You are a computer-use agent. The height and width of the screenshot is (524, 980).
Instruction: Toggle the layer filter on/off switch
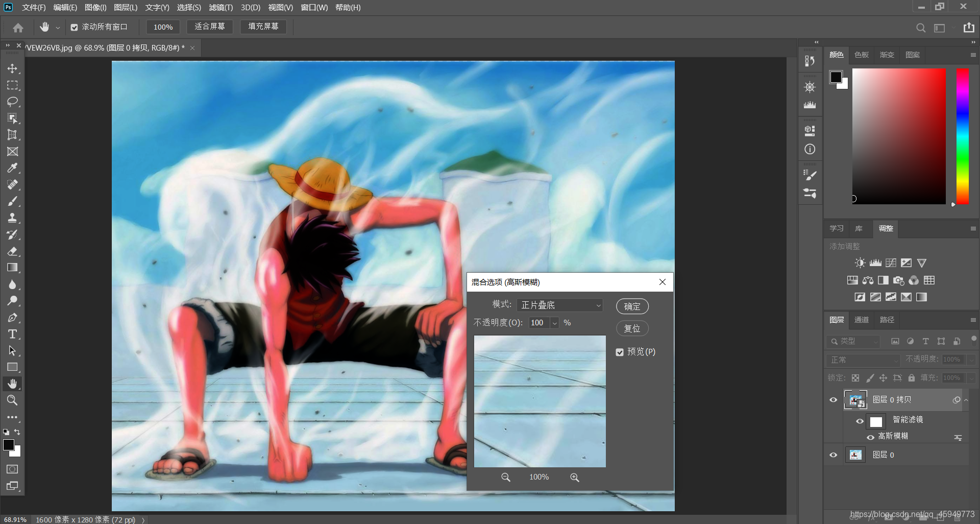tap(974, 339)
